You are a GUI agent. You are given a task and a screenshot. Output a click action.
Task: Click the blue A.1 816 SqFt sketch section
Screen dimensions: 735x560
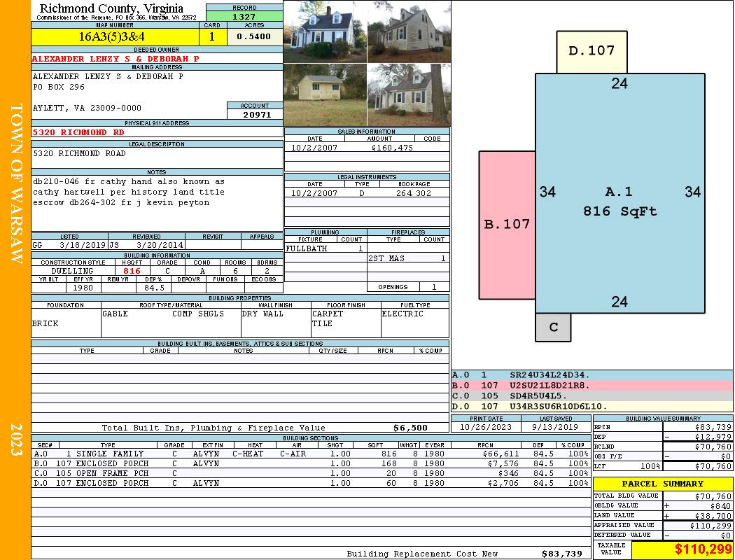[619, 193]
